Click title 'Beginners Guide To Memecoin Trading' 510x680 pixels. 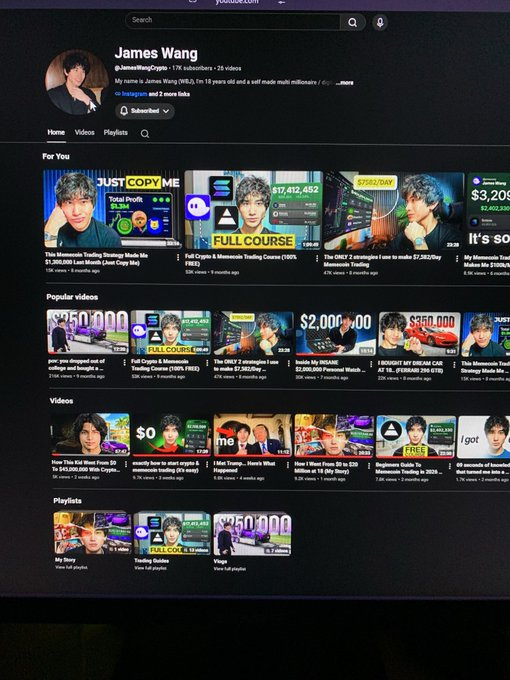pos(409,468)
